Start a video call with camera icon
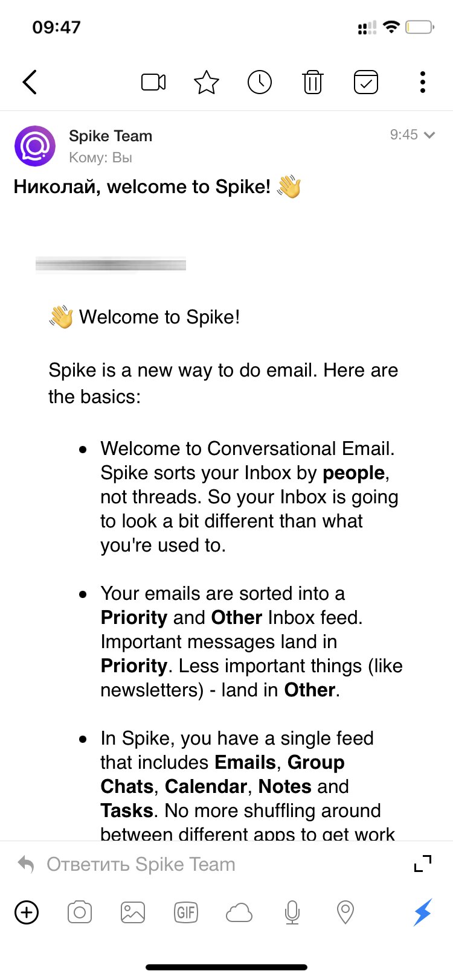This screenshot has height=980, width=453. pyautogui.click(x=153, y=82)
